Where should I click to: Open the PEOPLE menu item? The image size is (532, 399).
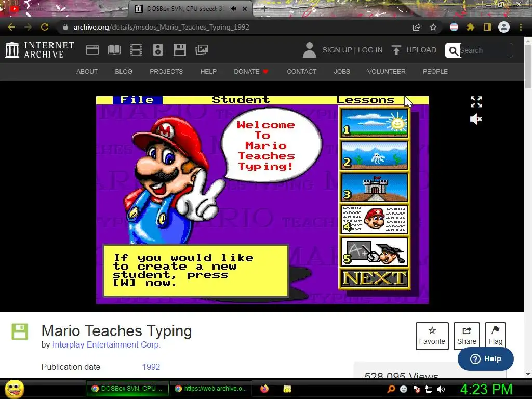pyautogui.click(x=435, y=72)
